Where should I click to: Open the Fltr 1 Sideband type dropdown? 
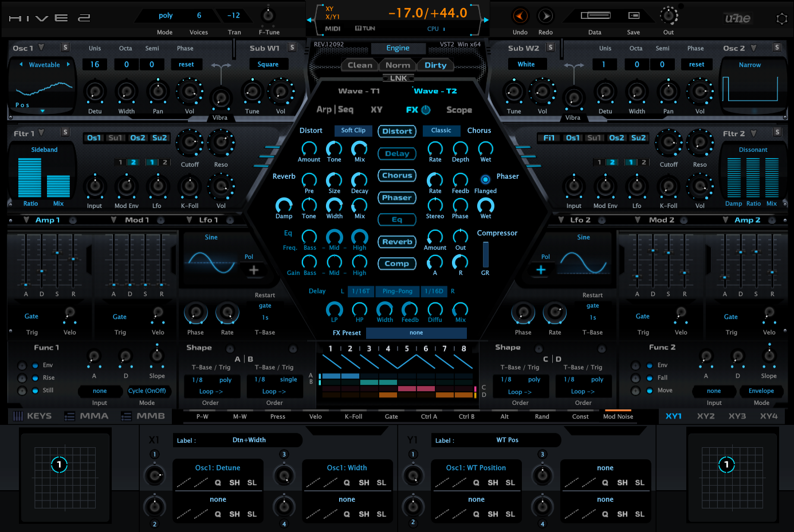pos(44,149)
